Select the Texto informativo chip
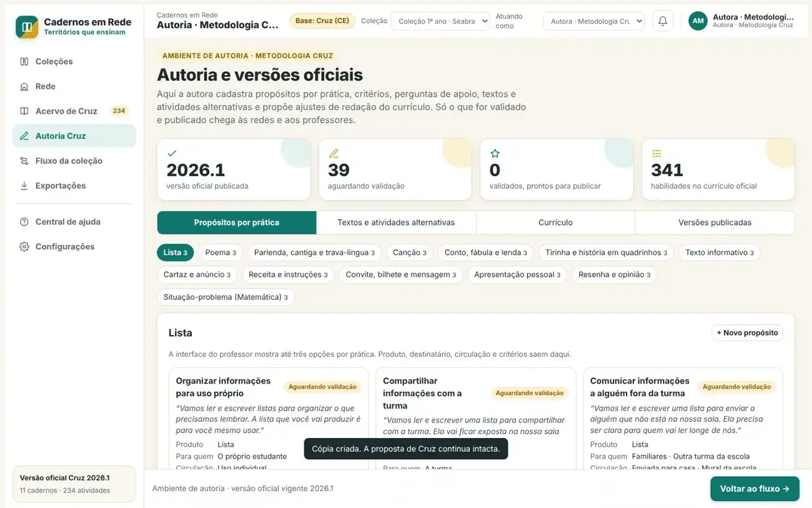This screenshot has height=508, width=812. click(x=719, y=252)
